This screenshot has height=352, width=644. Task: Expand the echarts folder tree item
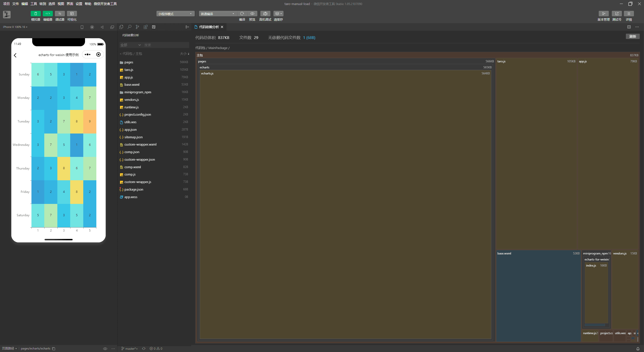click(x=205, y=67)
